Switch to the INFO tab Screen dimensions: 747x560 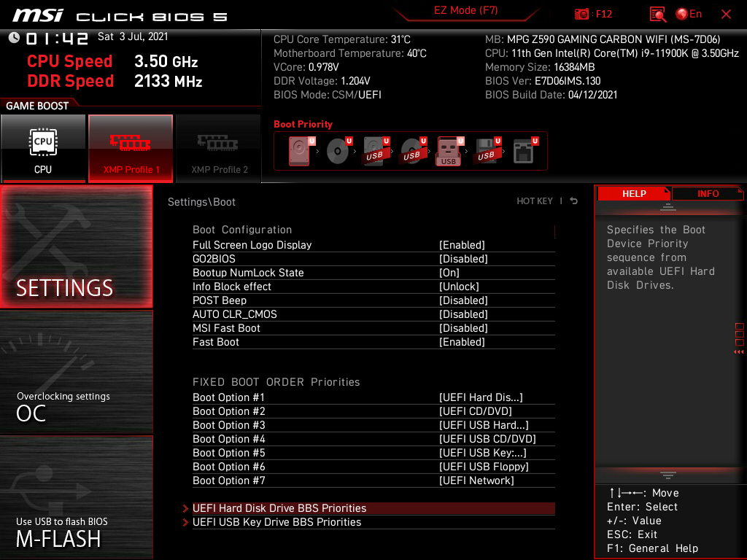point(708,194)
